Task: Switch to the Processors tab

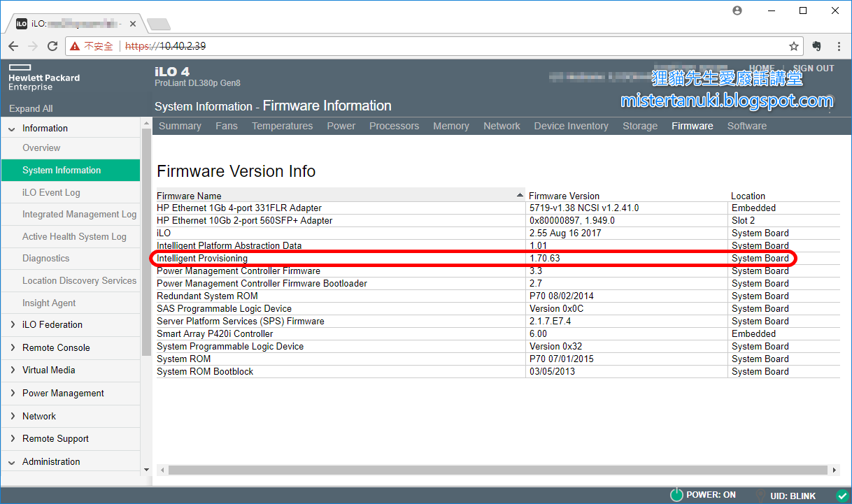Action: click(x=395, y=126)
